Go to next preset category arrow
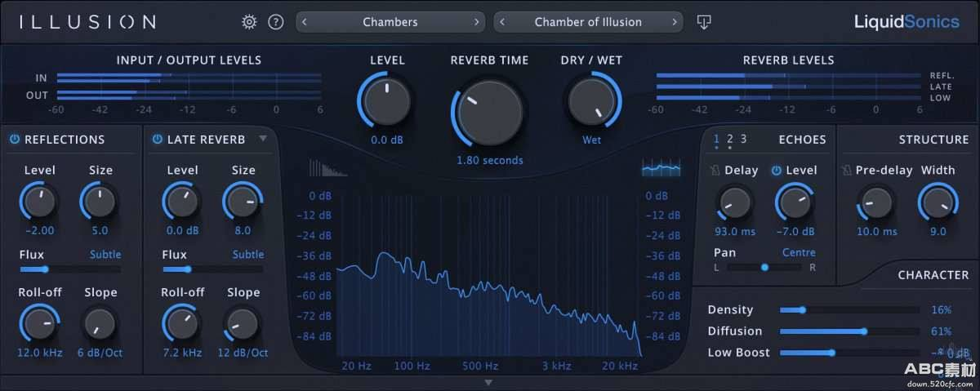The image size is (980, 391). pyautogui.click(x=477, y=22)
